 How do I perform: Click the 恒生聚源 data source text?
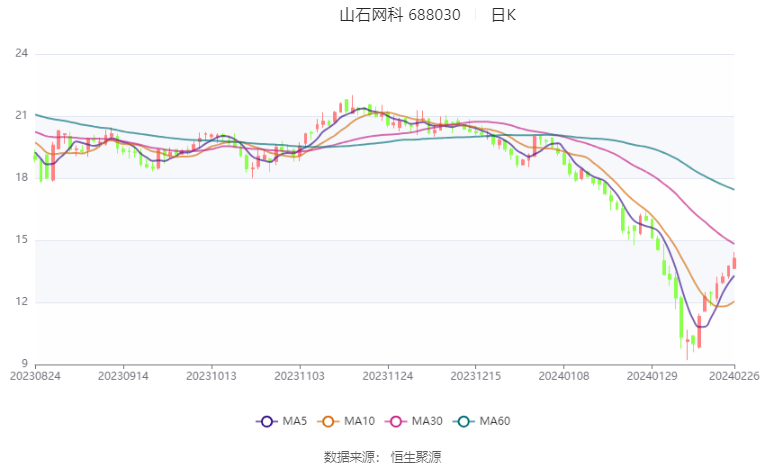click(x=416, y=457)
